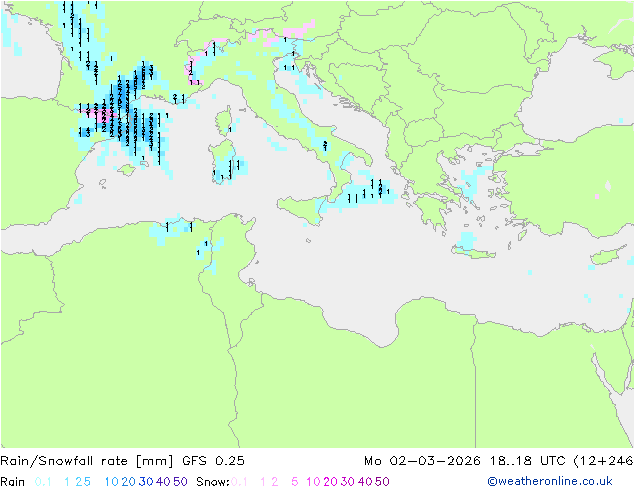Click the island of Crete on map
The image size is (634, 490).
coord(473,252)
